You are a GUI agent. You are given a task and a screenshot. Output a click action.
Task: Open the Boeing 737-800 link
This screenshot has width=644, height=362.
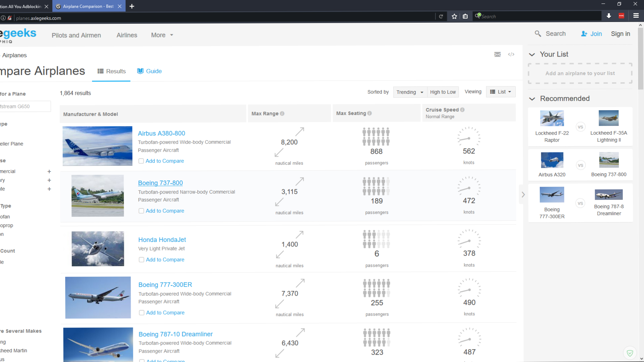[160, 183]
